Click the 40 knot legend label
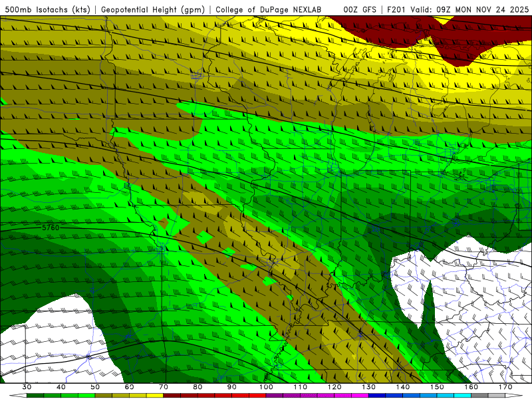This screenshot has height=399, width=532. pos(61,387)
